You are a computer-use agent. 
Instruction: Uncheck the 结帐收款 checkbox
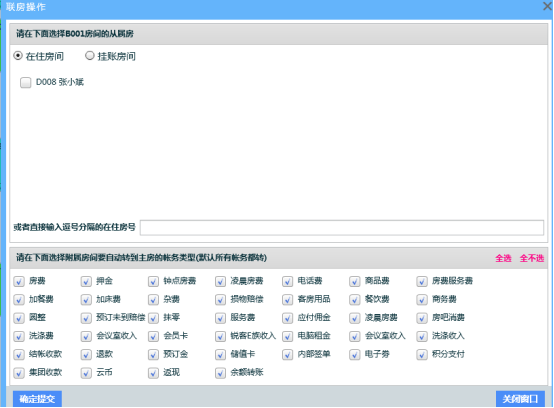(19, 354)
